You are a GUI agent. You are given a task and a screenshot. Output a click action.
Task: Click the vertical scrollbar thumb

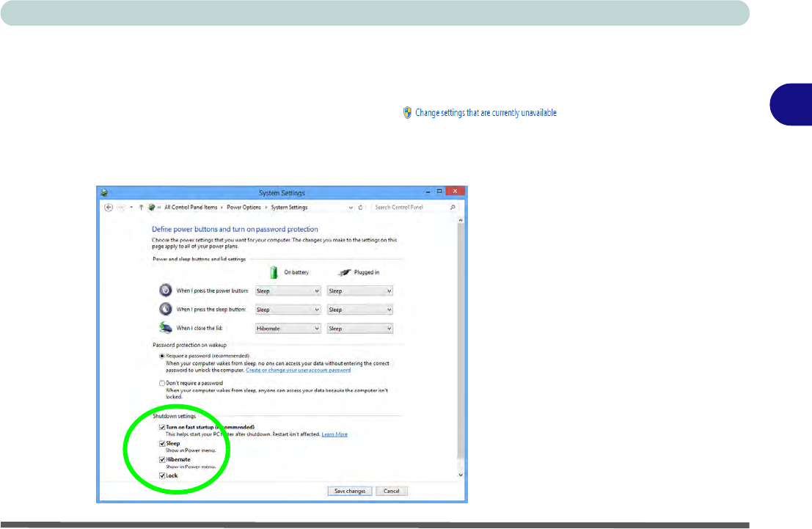click(461, 342)
